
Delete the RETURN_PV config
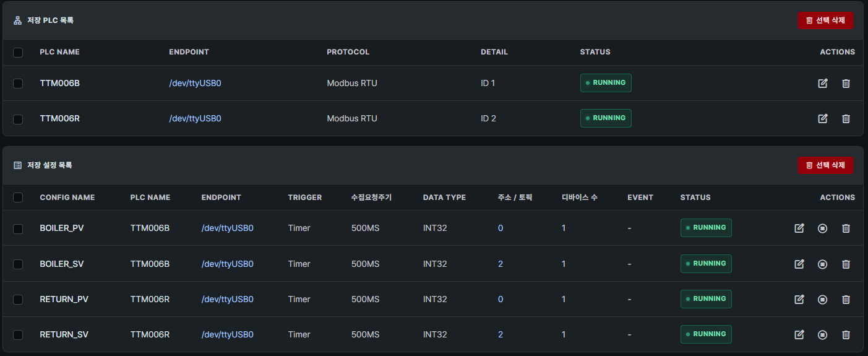click(x=846, y=299)
